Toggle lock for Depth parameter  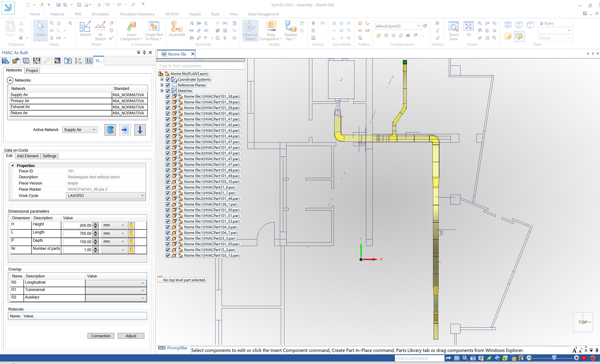[131, 242]
